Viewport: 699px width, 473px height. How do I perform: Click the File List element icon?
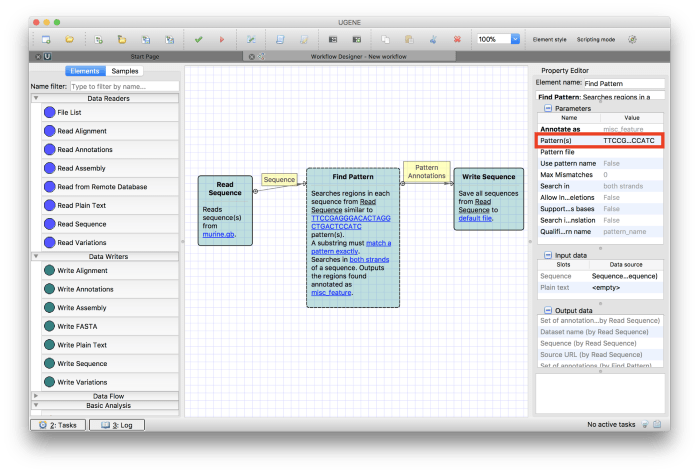click(49, 113)
